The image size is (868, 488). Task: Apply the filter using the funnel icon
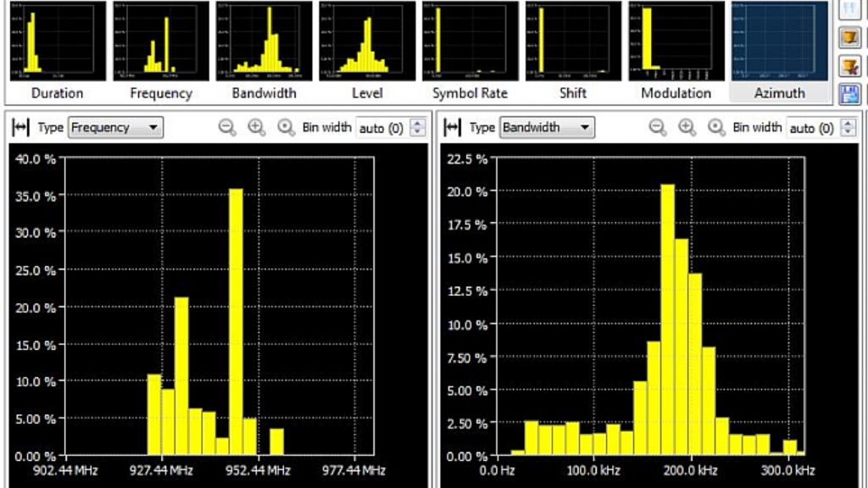click(849, 38)
